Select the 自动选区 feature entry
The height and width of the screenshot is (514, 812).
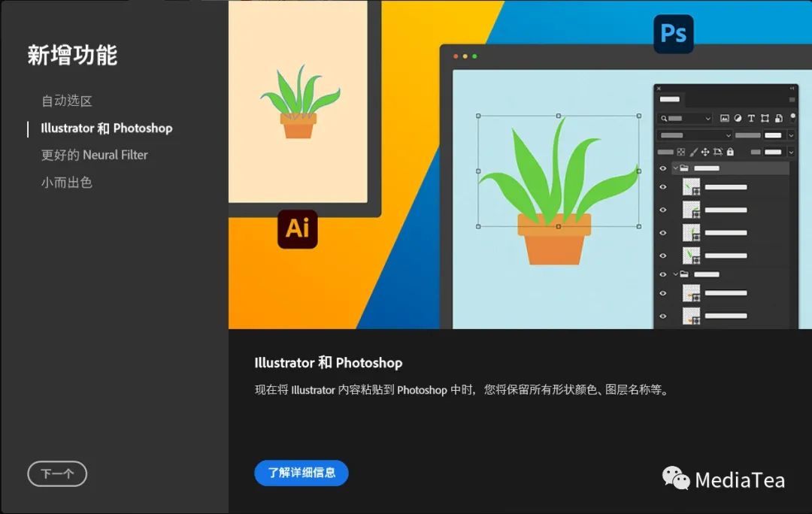[67, 101]
